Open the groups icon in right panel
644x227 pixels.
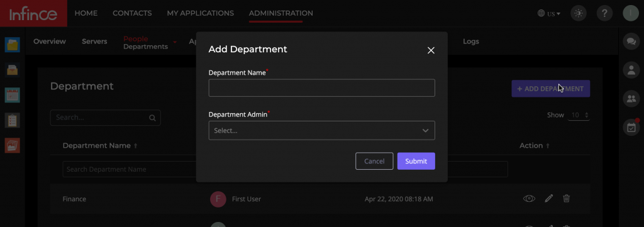[x=631, y=99]
